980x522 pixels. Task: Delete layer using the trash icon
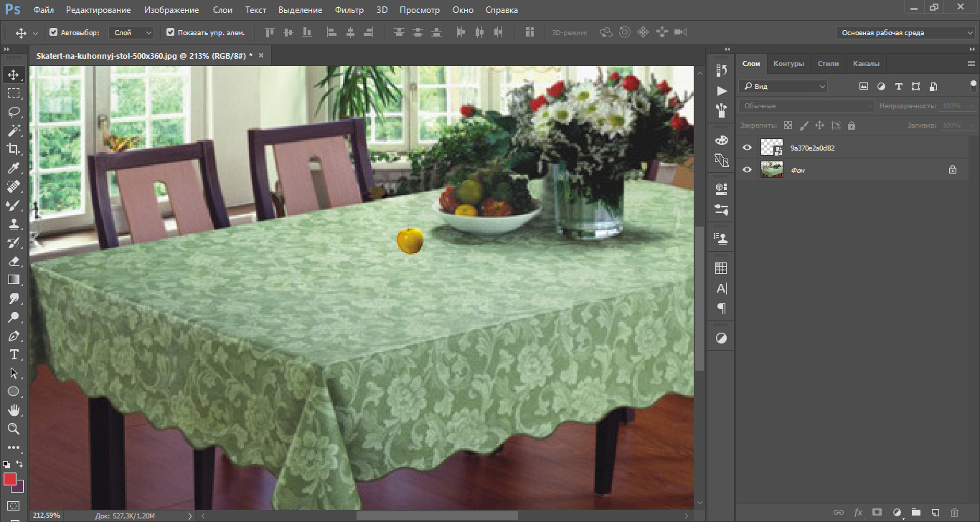[954, 513]
